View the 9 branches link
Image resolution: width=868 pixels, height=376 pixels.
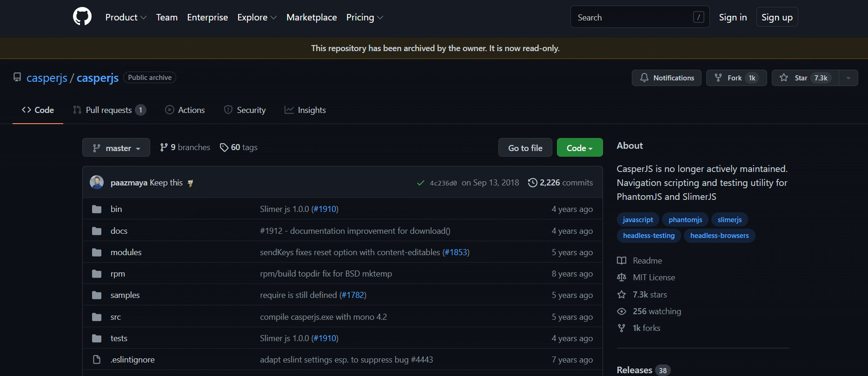click(185, 147)
